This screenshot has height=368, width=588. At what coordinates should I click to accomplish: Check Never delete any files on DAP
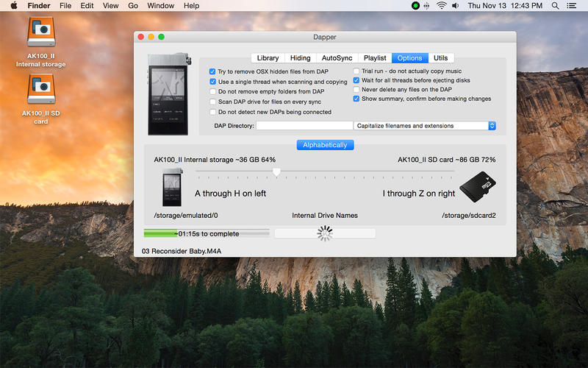tap(356, 89)
